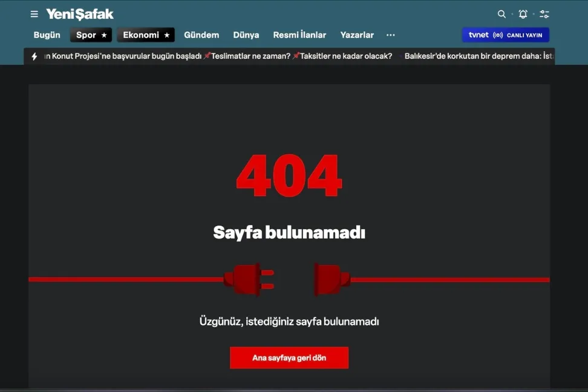The width and height of the screenshot is (588, 392).
Task: Open Resmi İlanlar section
Action: click(299, 35)
